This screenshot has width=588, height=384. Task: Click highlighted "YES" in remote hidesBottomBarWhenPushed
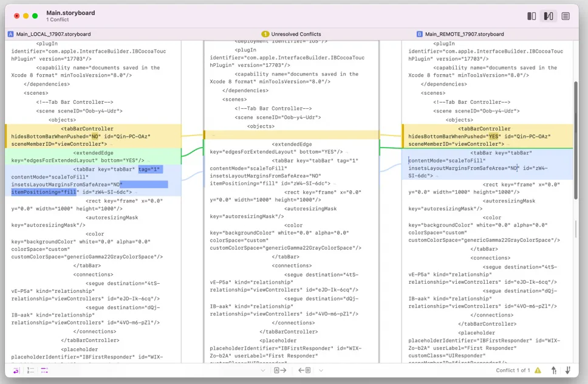(x=494, y=137)
